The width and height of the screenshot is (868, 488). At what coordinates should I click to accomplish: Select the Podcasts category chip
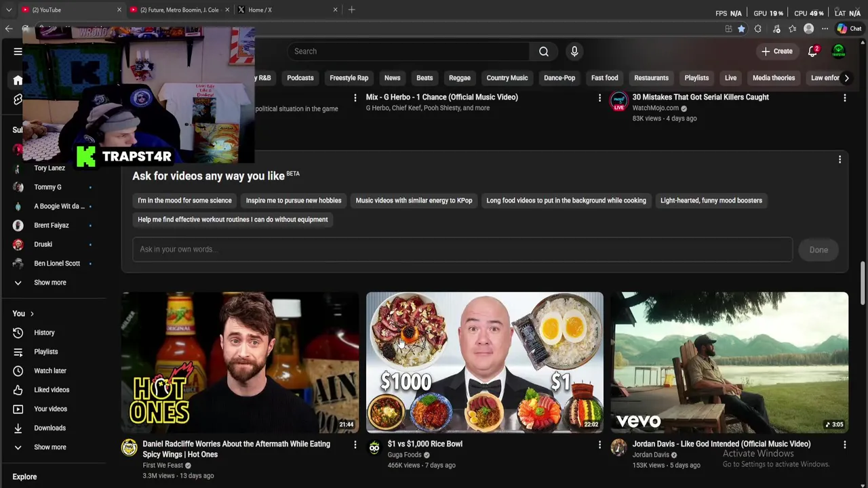[x=300, y=78]
